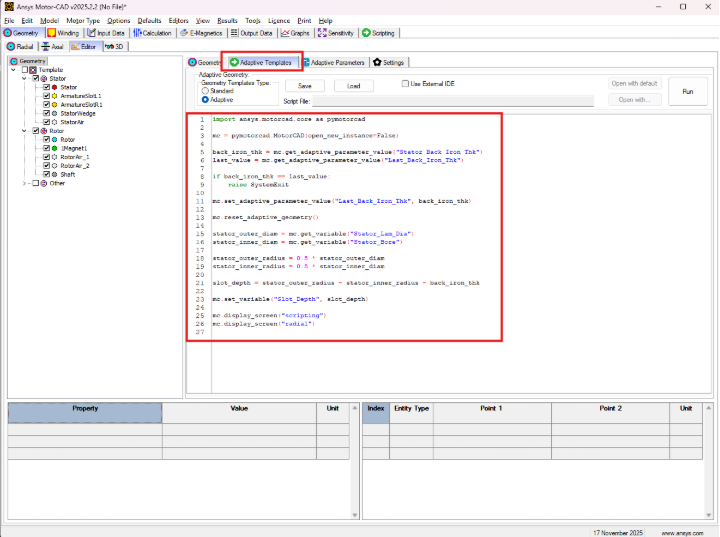Check the Other group checkbox

[36, 183]
